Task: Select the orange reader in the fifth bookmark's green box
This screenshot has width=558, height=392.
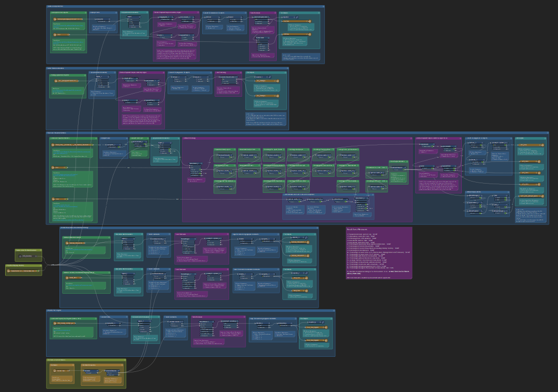Action: point(65,323)
